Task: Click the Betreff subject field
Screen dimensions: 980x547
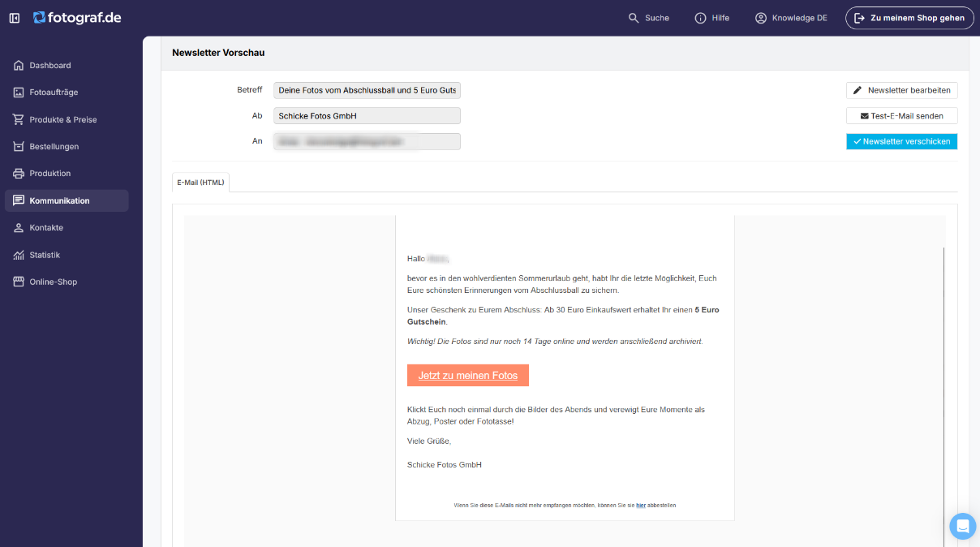Action: point(367,90)
